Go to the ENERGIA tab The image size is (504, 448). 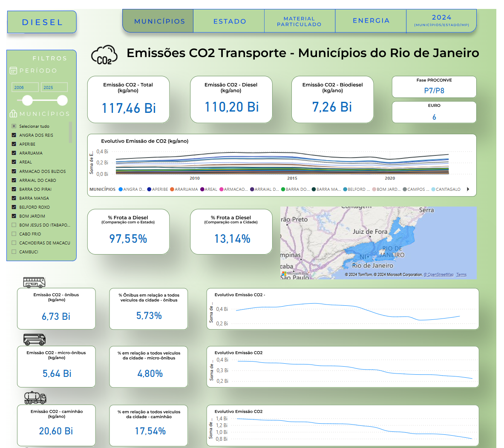(371, 21)
